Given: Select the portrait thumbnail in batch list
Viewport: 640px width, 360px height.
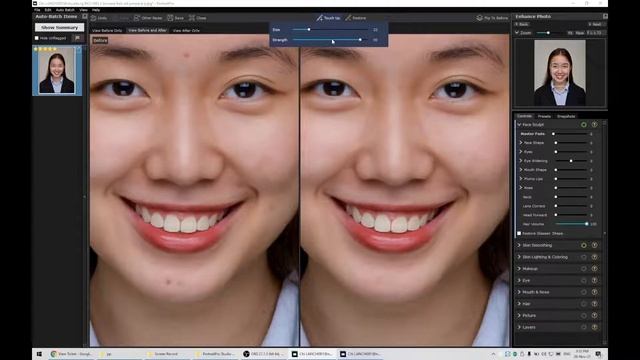Looking at the screenshot, I should (57, 71).
